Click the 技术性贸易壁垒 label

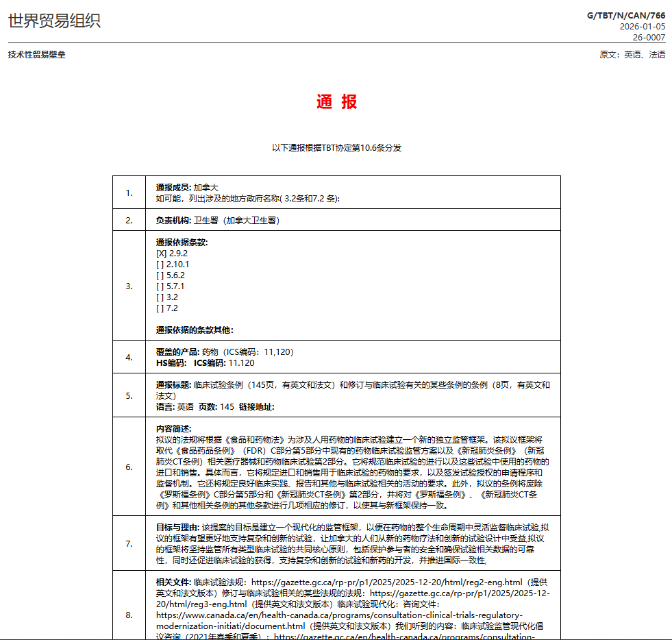(x=37, y=55)
